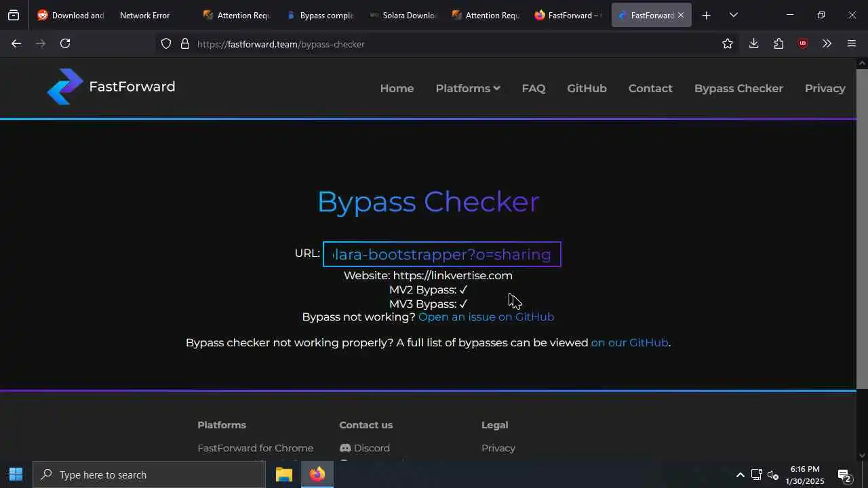
Task: Switch to Solara Downlo tab
Action: click(x=402, y=15)
